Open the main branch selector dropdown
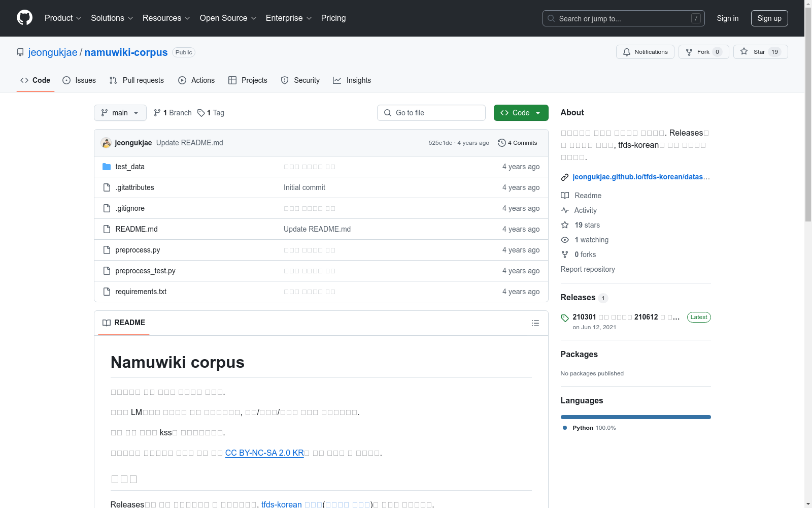 pyautogui.click(x=120, y=113)
